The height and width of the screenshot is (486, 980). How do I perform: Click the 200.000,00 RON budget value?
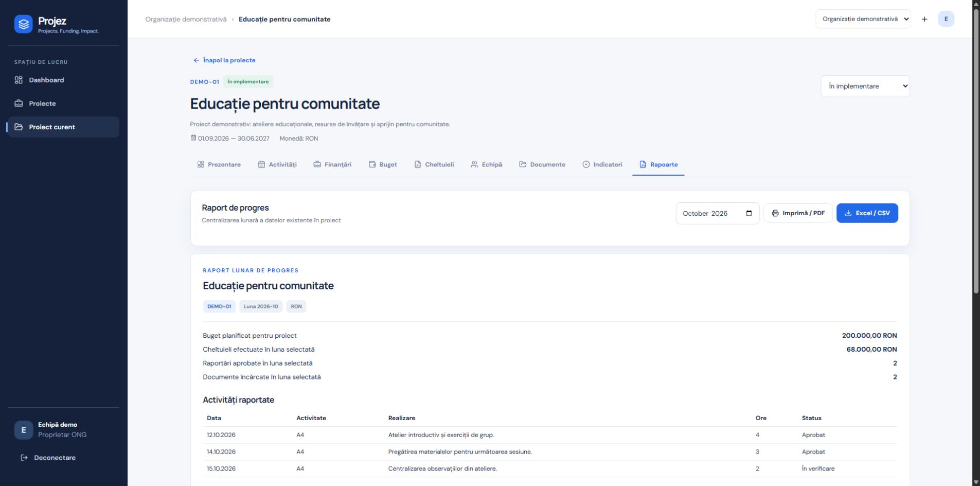[x=869, y=336]
